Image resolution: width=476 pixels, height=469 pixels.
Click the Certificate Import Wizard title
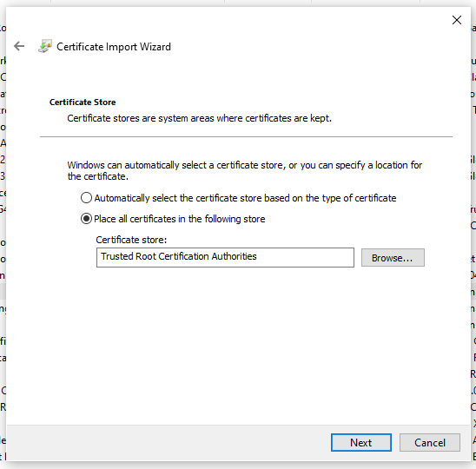pyautogui.click(x=114, y=47)
